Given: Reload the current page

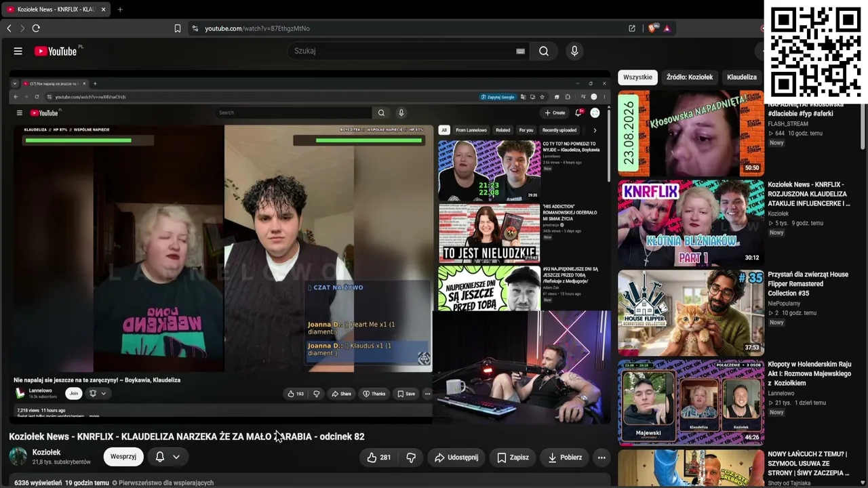Looking at the screenshot, I should click(x=36, y=28).
